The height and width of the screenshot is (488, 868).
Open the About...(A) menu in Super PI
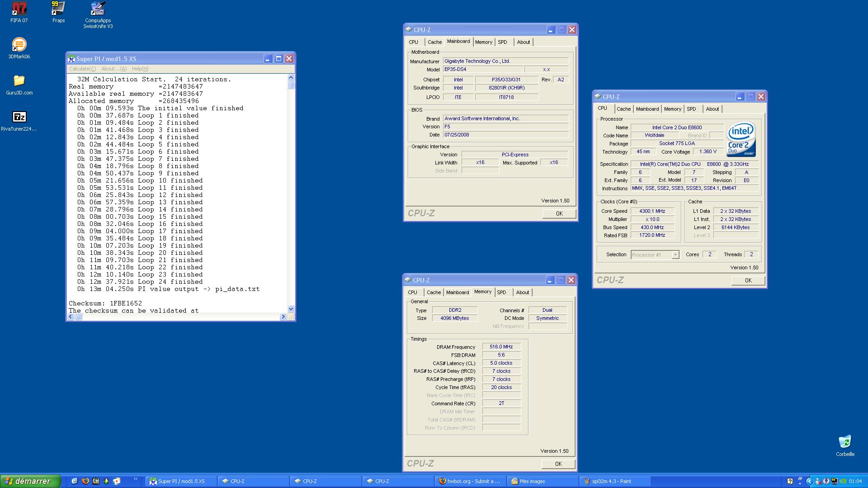(113, 69)
